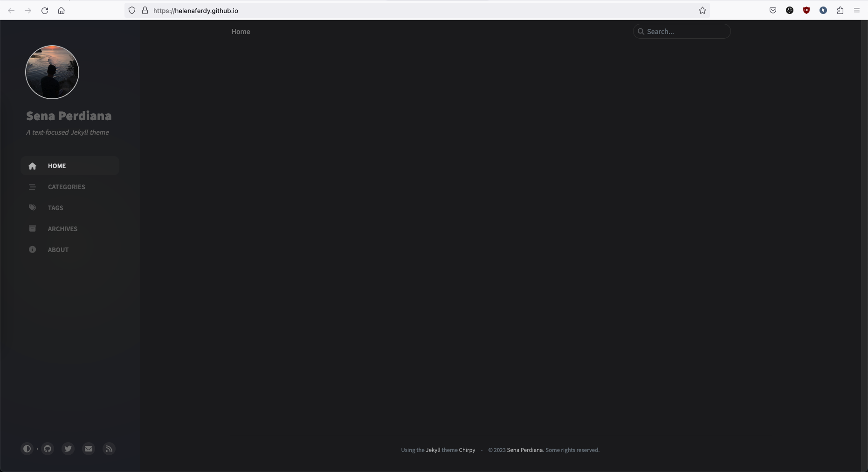Click the profile avatar image
This screenshot has height=472, width=868.
coord(52,72)
